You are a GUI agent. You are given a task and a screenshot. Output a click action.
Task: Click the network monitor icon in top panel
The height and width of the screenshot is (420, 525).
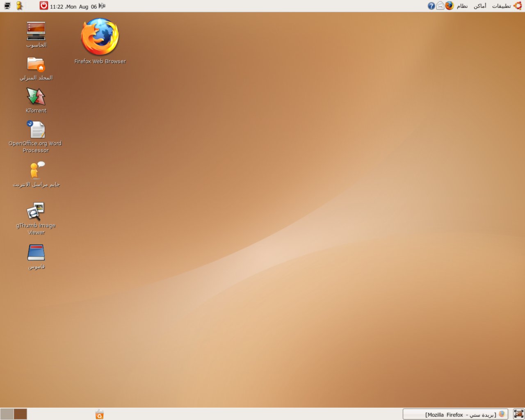7,6
